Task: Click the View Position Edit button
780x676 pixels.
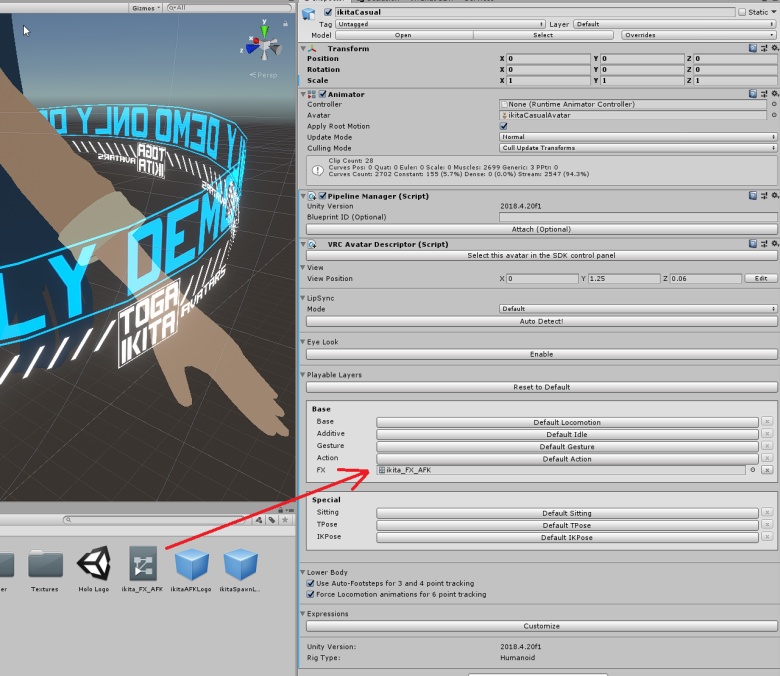Action: [x=761, y=279]
